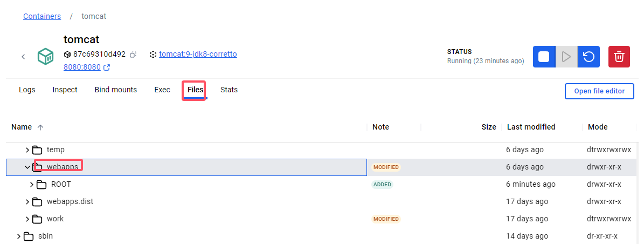Delete the container with trash icon

pyautogui.click(x=619, y=57)
